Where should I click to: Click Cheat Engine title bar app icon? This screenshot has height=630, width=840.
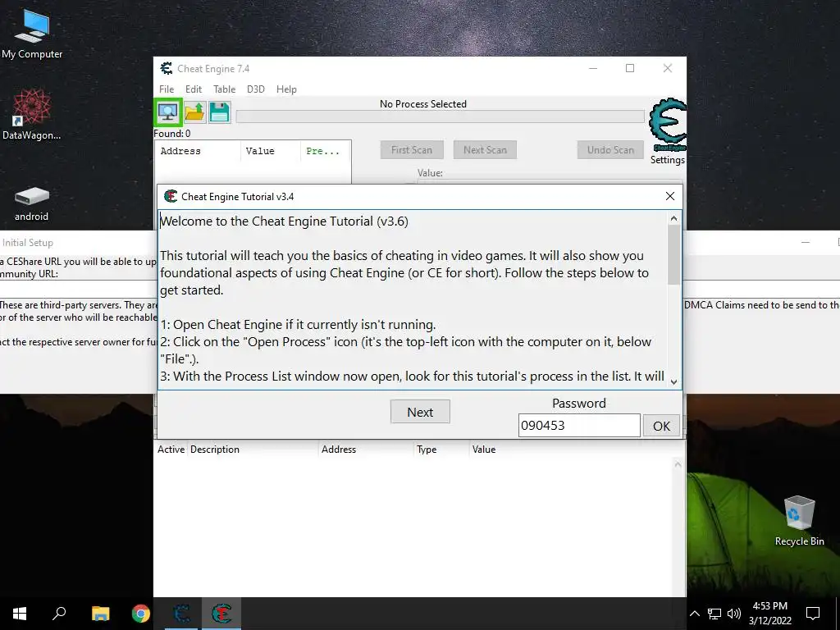point(167,69)
